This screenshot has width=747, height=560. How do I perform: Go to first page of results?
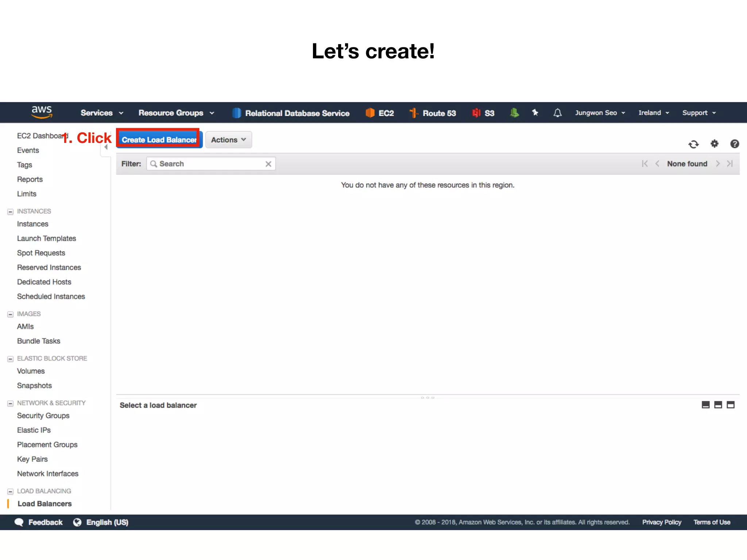click(645, 164)
